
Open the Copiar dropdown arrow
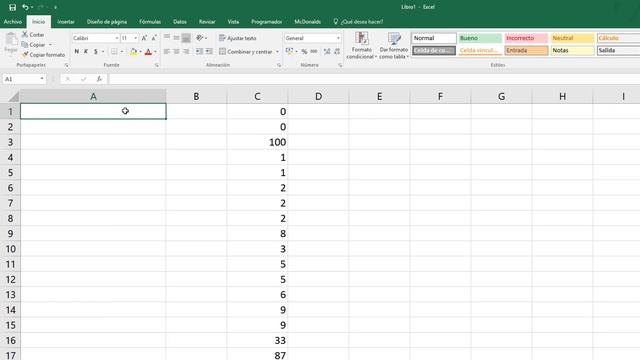(x=50, y=45)
